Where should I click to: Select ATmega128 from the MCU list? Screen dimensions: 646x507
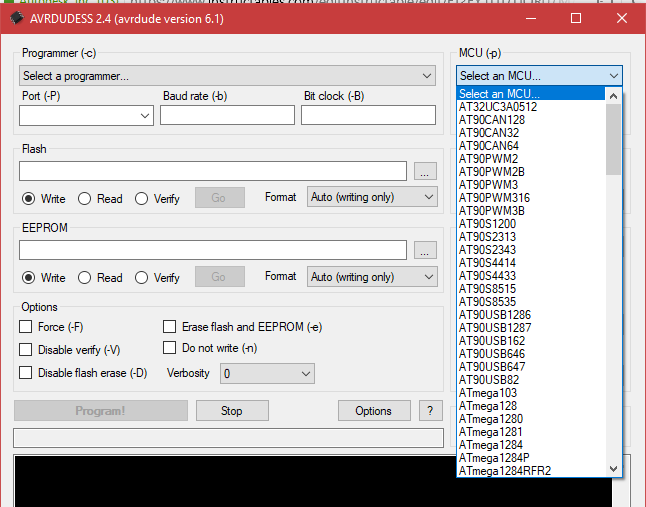tap(531, 406)
